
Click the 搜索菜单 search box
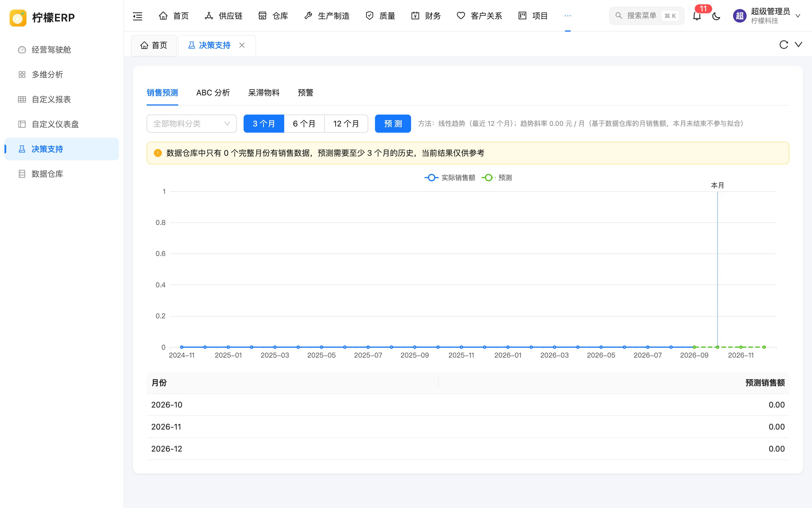[646, 16]
